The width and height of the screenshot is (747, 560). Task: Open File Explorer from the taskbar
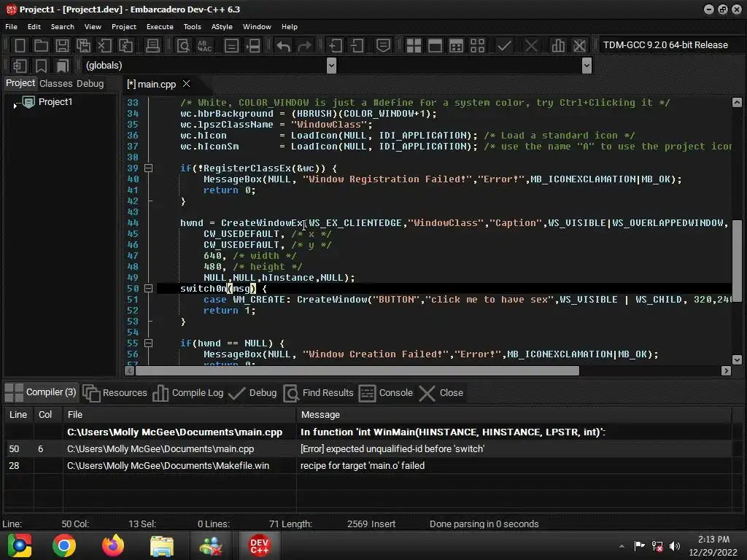tap(162, 545)
